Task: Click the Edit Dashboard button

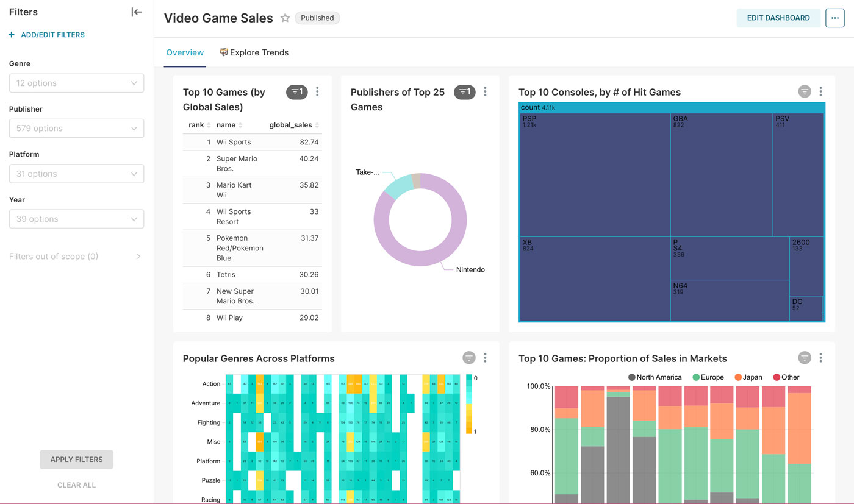Action: point(778,18)
